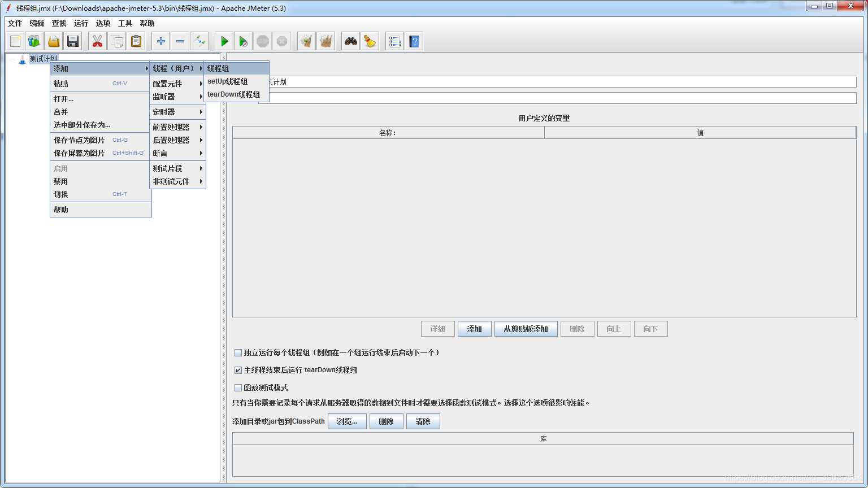Expand 后置处理器 submenu
Screen dimensions: 868x488
(x=177, y=140)
